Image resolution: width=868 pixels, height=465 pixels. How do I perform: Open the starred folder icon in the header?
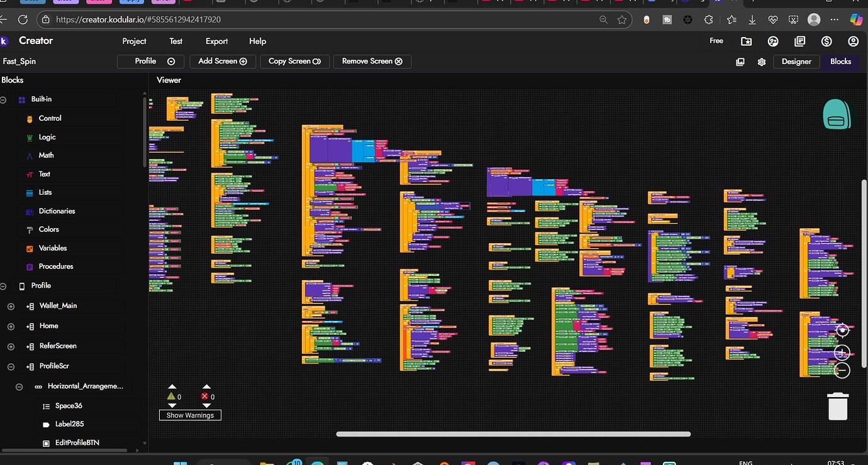coord(746,41)
